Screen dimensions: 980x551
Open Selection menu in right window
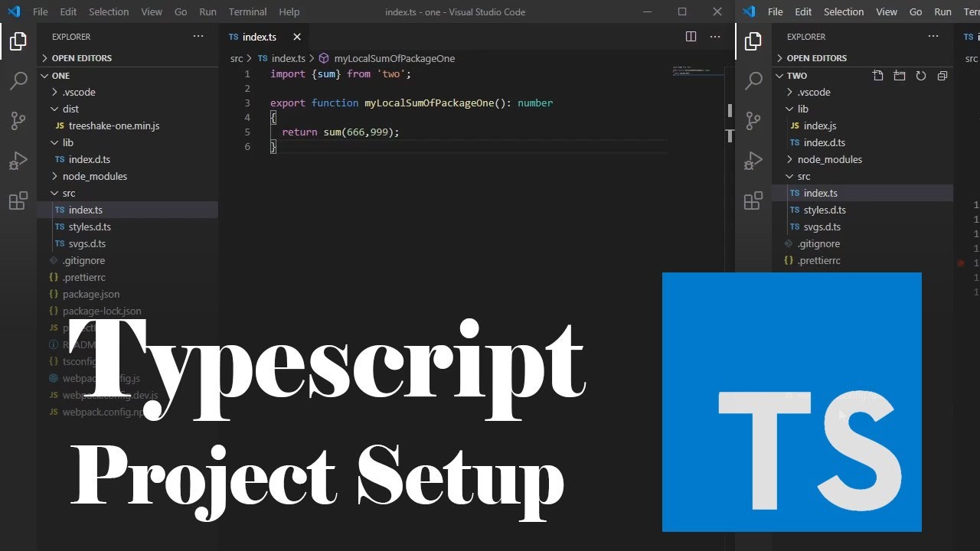(844, 11)
